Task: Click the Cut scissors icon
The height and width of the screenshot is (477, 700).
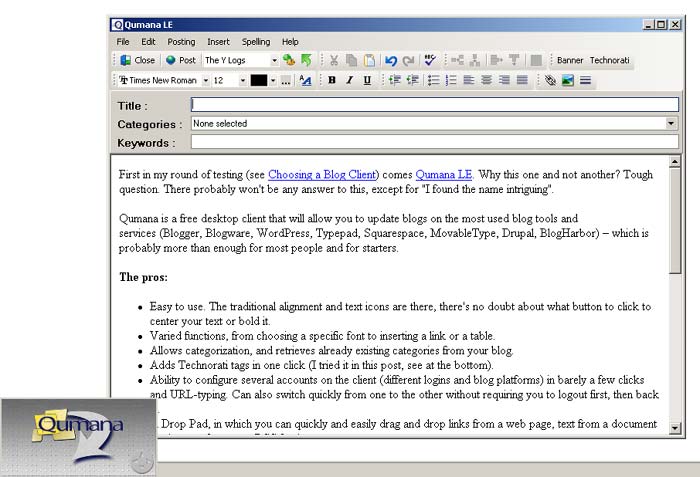Action: pos(333,60)
